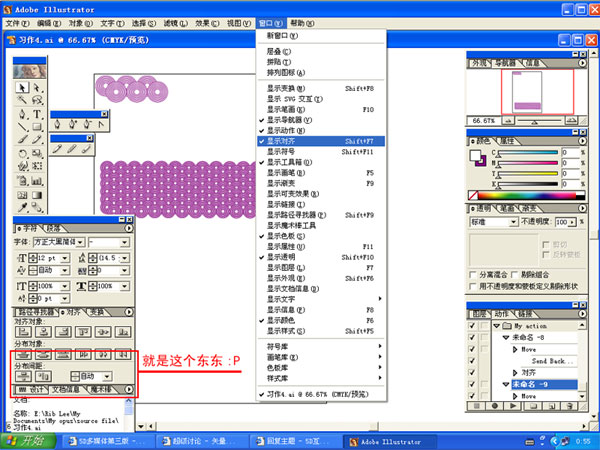
Task: Click the vertical align bottom button
Action: 123,332
